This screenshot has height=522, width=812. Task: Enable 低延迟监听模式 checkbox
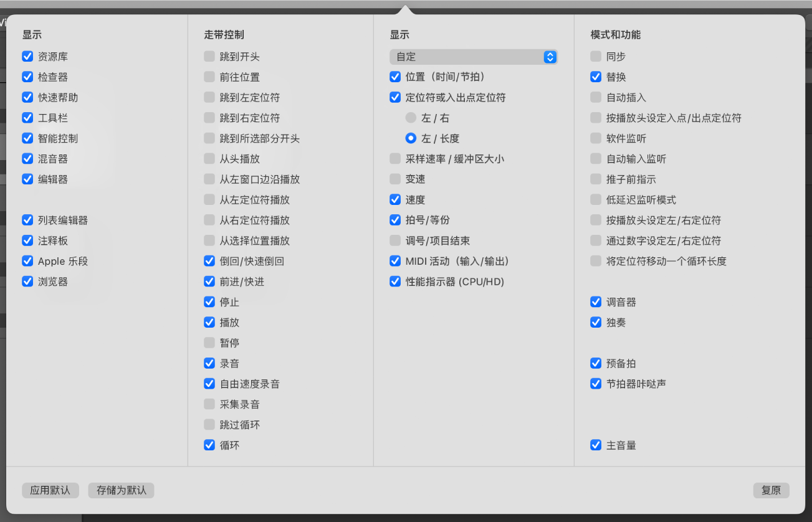pos(596,200)
